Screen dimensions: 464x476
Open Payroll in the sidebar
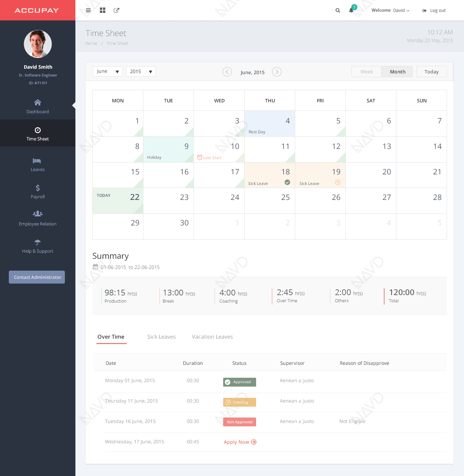click(38, 192)
